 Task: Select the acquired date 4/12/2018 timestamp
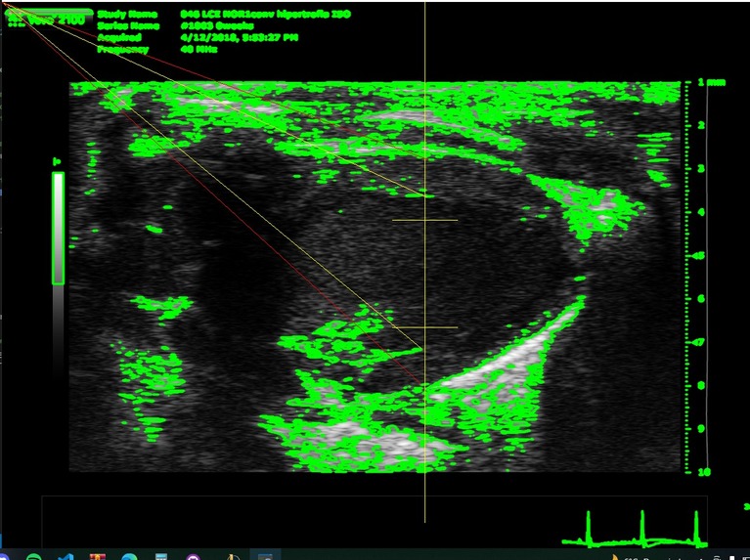tap(240, 37)
